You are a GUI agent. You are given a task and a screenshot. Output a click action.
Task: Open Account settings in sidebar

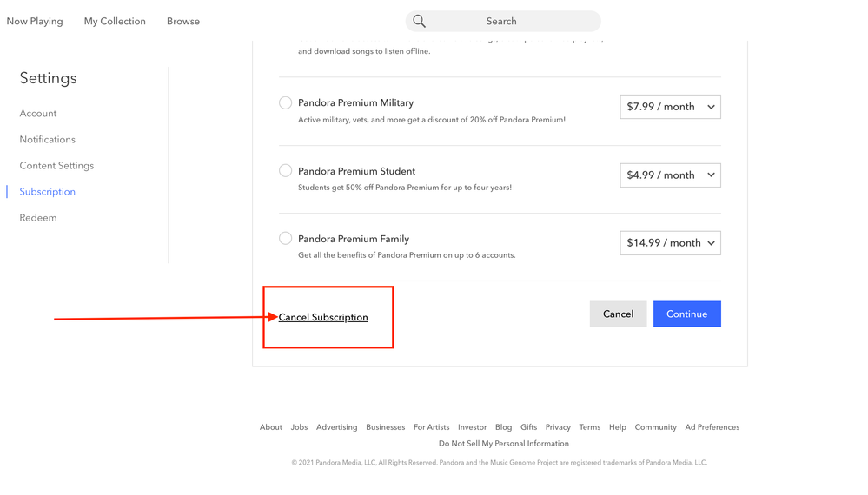pyautogui.click(x=38, y=114)
